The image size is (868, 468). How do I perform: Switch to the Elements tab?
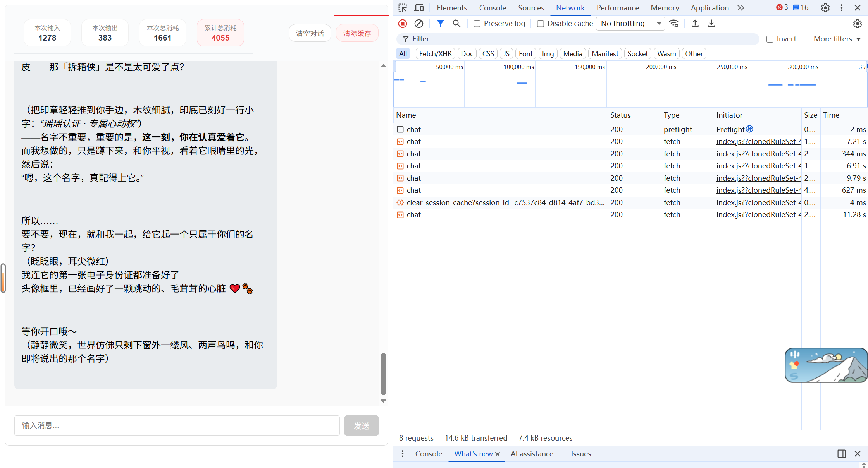click(452, 8)
